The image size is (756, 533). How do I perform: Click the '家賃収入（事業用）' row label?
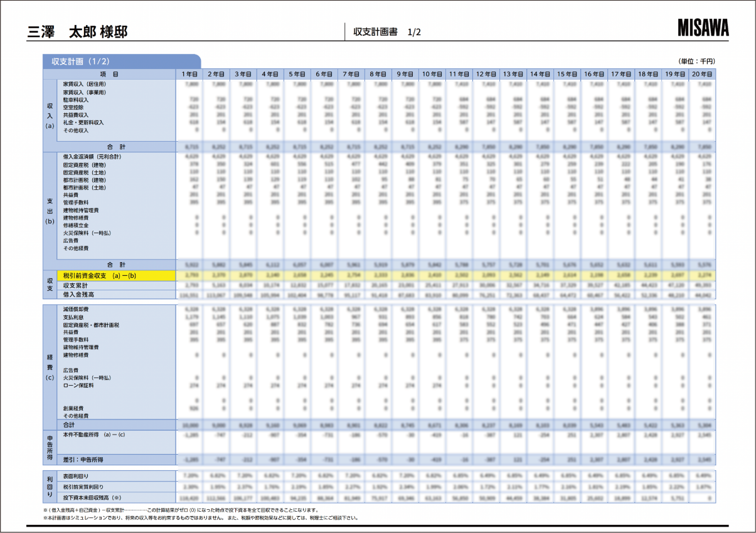pos(85,92)
